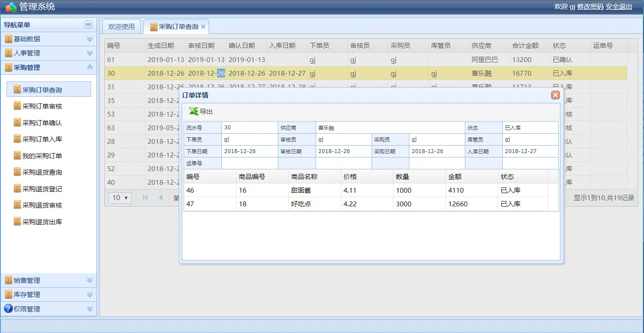Screen dimensions: 644x333
Task: Open 我的采购订单 from the menu
Action: 42,156
